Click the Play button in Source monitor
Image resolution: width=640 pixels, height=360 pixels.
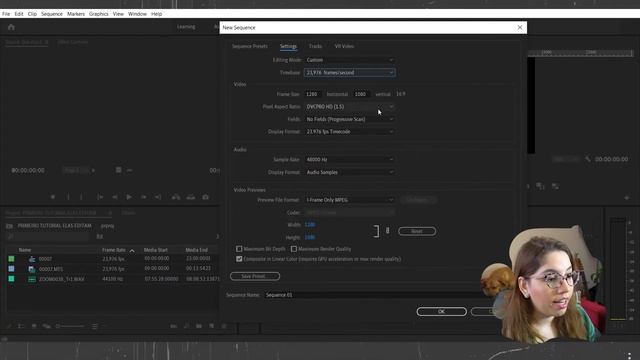[129, 197]
